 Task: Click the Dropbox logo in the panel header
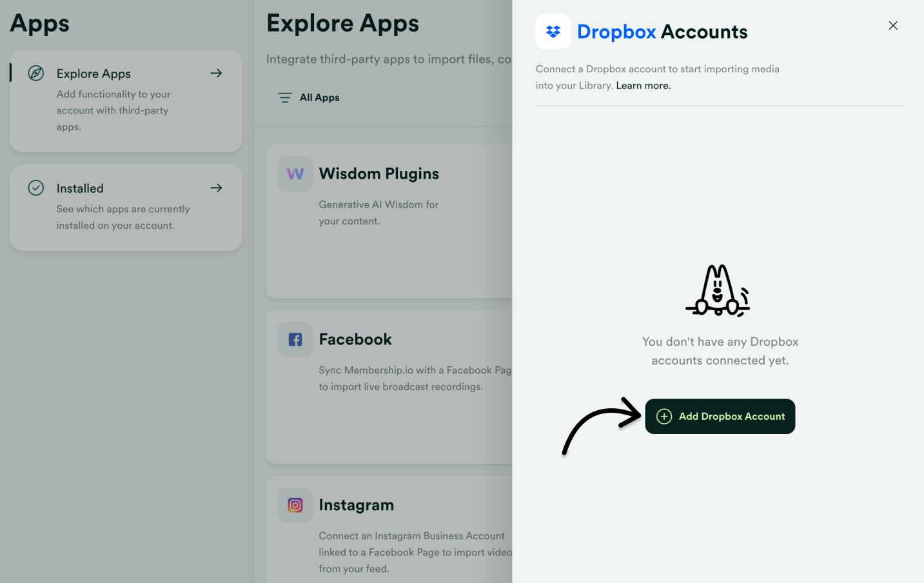(x=553, y=31)
